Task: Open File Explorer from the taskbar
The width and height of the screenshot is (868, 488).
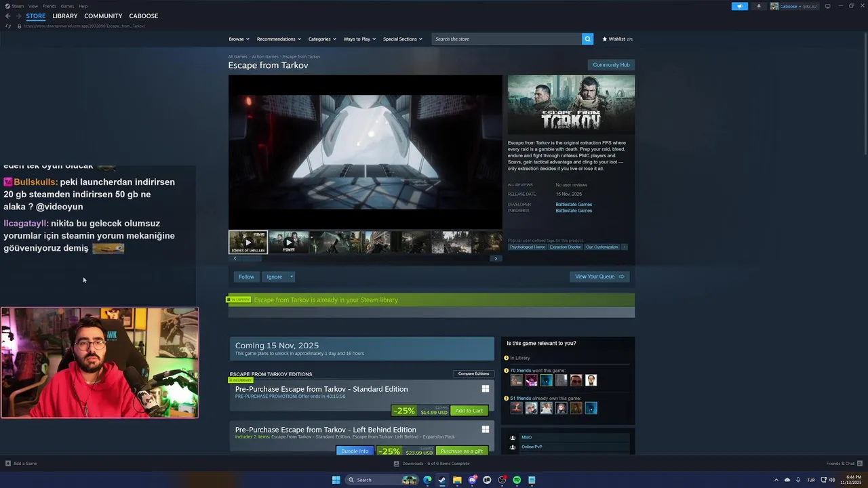Action: click(x=457, y=480)
